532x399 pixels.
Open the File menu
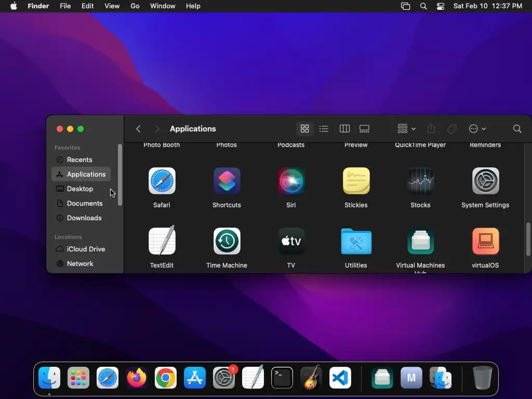tap(65, 6)
